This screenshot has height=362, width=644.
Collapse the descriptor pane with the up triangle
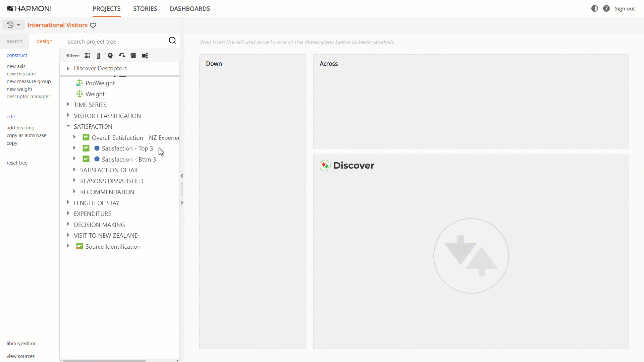pos(115,76)
